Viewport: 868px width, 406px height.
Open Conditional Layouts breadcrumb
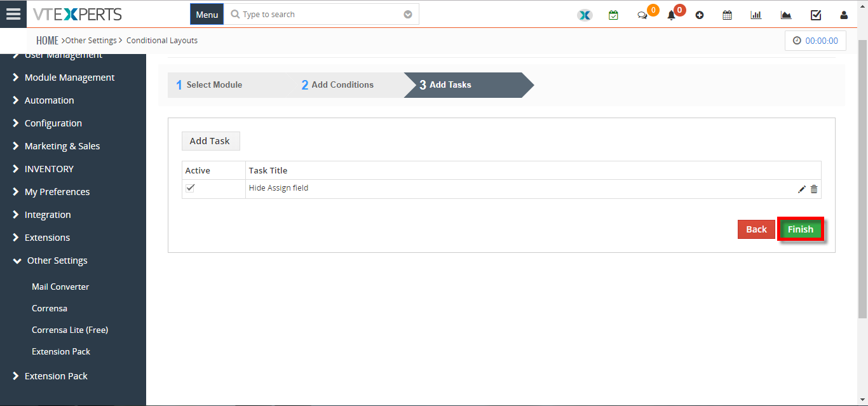pyautogui.click(x=162, y=41)
